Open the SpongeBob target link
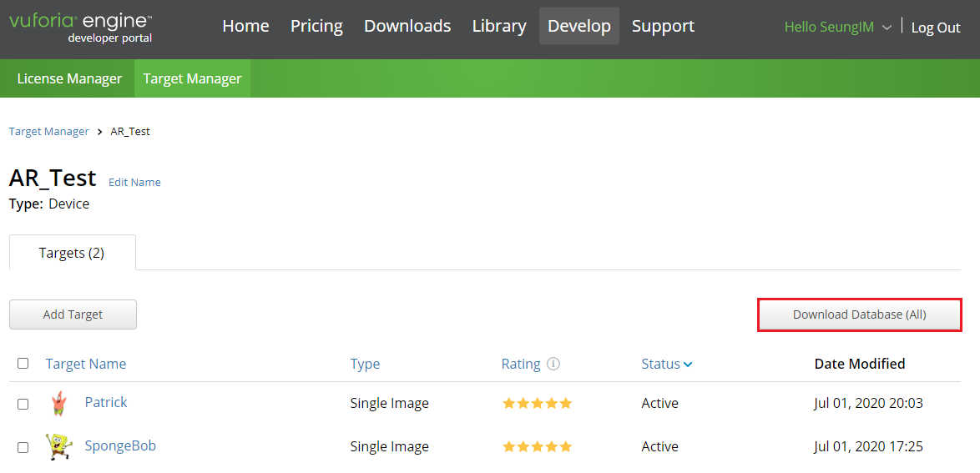This screenshot has height=473, width=980. click(120, 445)
